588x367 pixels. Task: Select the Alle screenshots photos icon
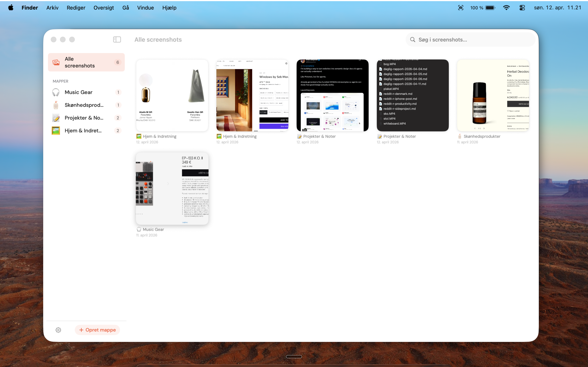click(56, 62)
